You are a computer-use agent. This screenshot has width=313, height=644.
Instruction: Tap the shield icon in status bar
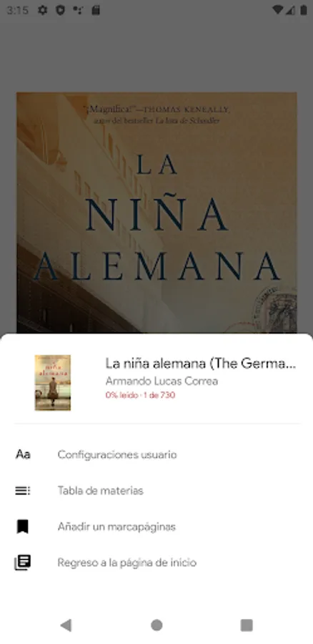60,10
